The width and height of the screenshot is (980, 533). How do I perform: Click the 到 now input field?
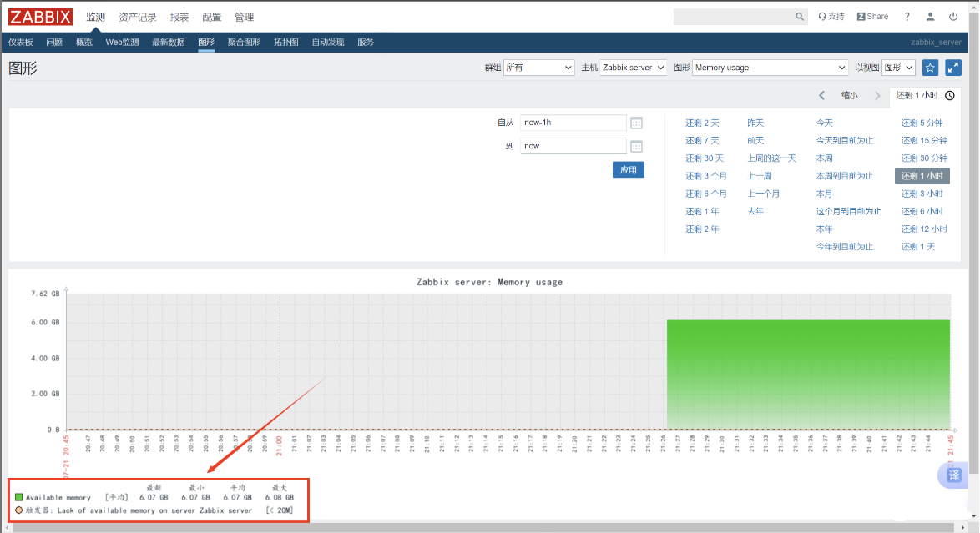(x=573, y=146)
